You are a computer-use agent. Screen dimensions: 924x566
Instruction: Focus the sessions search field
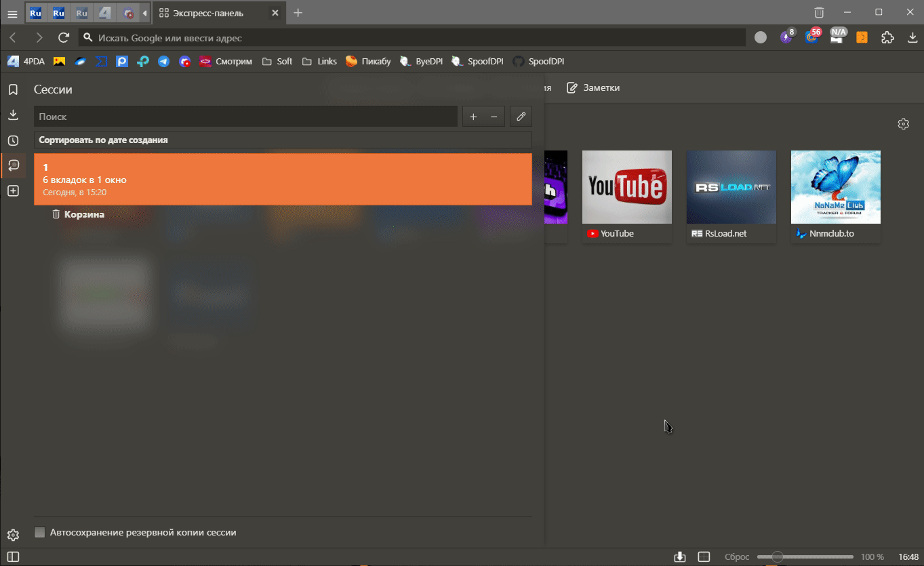coord(245,117)
